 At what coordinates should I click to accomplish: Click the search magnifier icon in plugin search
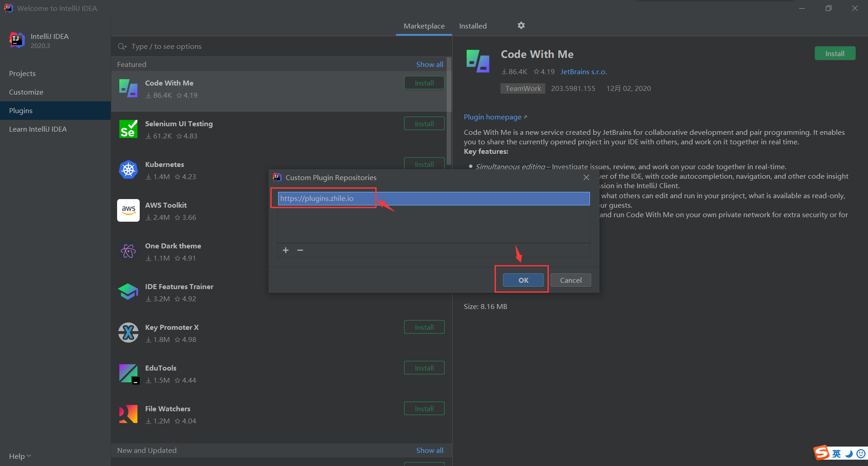[x=122, y=47]
